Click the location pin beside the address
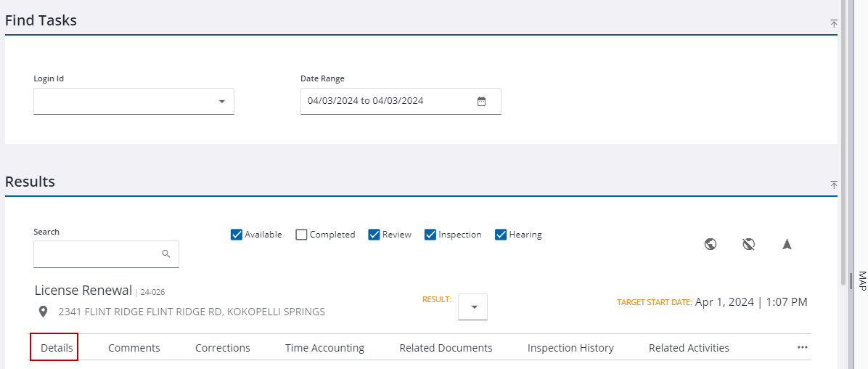This screenshot has height=369, width=868. tap(44, 312)
